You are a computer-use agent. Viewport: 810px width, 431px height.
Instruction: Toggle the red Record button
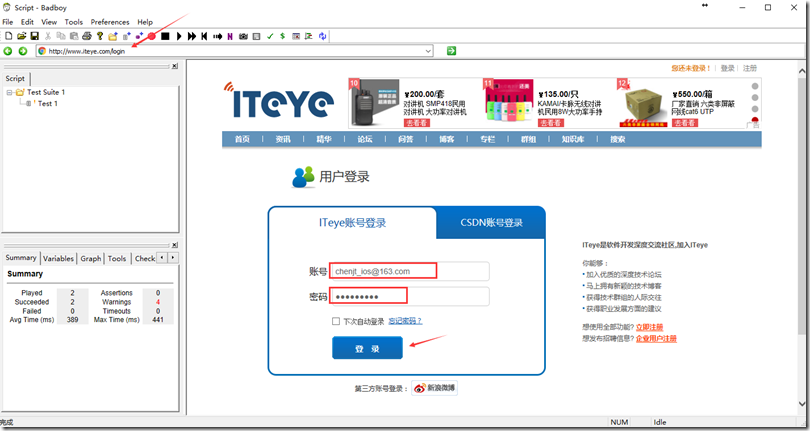tap(152, 36)
